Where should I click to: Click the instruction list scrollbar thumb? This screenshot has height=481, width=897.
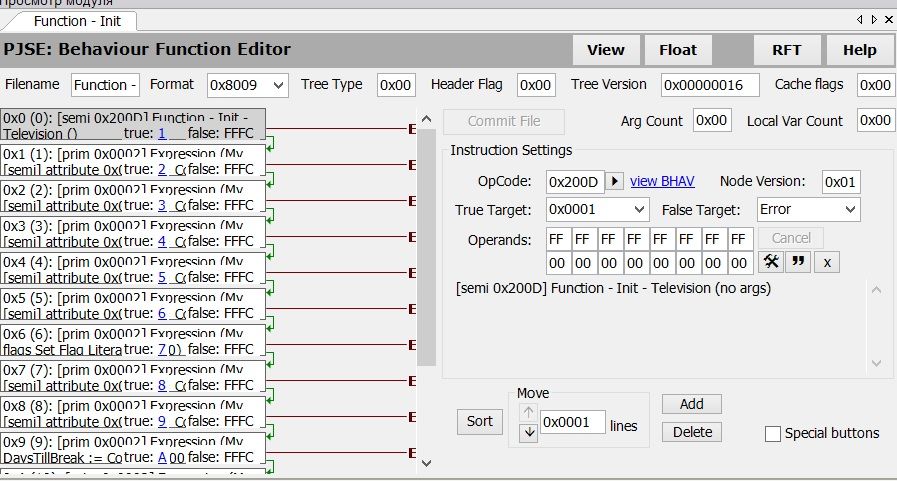(x=426, y=247)
